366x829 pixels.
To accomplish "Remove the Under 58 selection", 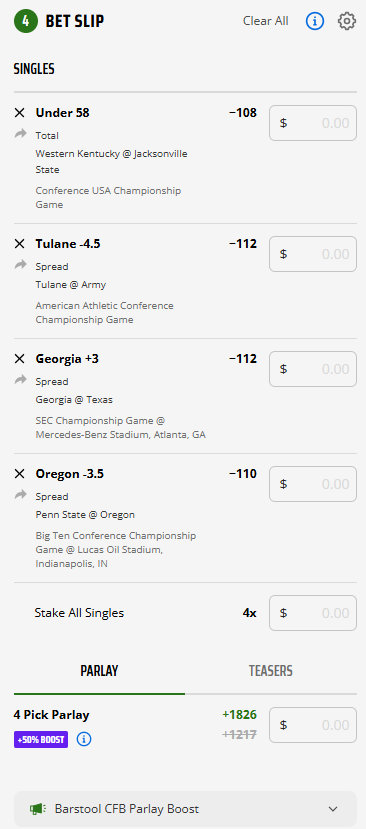I will point(20,113).
